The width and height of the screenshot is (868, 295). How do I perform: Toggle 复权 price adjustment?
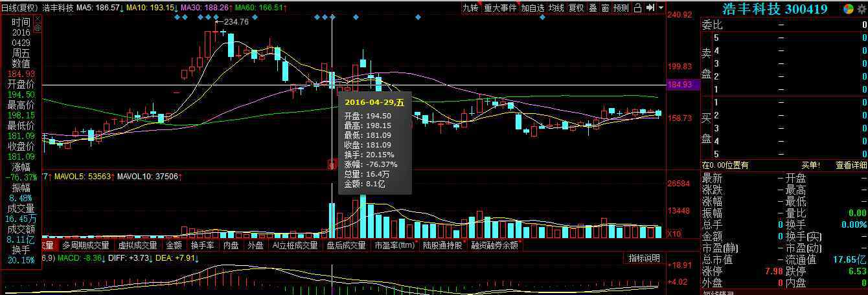(x=576, y=8)
